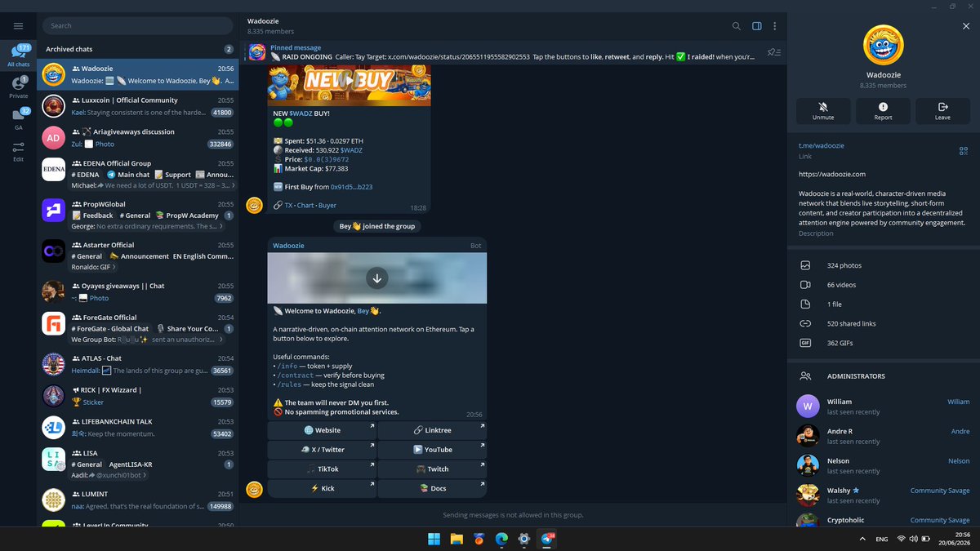Leave the Wadoozie group
The image size is (980, 551).
[942, 111]
